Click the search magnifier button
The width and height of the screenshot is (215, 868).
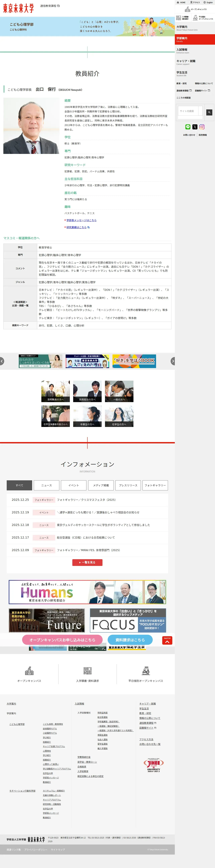point(209,112)
